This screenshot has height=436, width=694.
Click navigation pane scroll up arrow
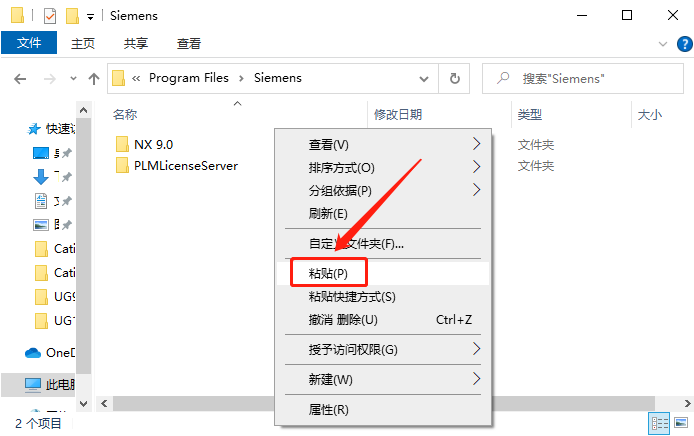pyautogui.click(x=83, y=110)
